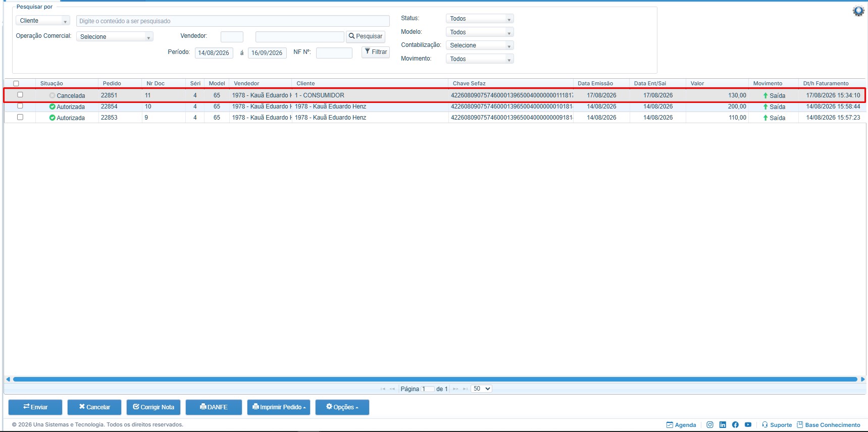Focus the search content input field

tap(233, 21)
